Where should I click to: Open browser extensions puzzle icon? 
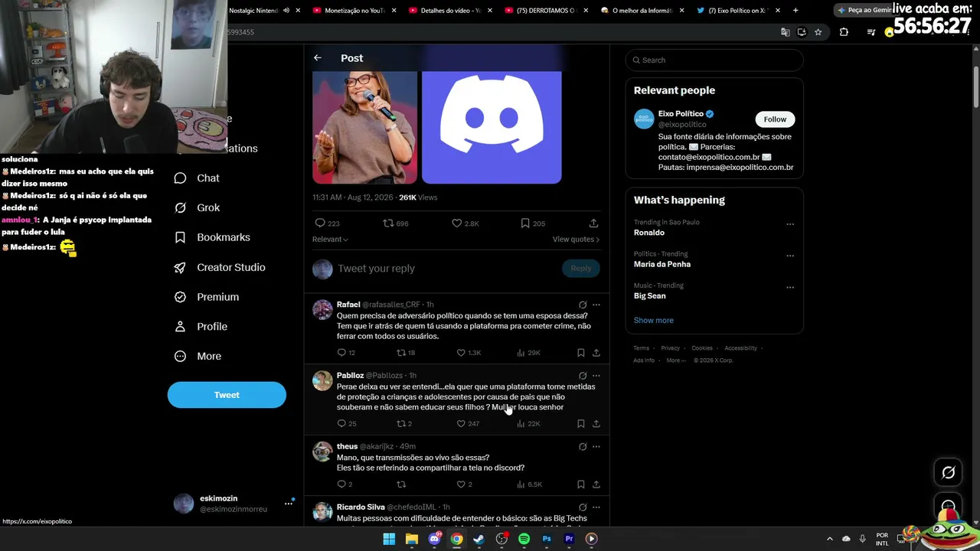coord(844,32)
